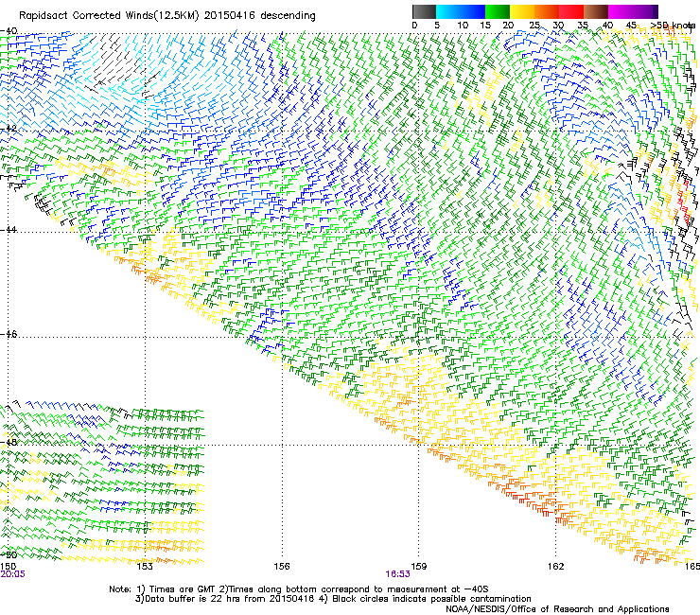The width and height of the screenshot is (700, 615).
Task: Click the magenta-purple 40-50 knots legend swatch
Action: [633, 11]
